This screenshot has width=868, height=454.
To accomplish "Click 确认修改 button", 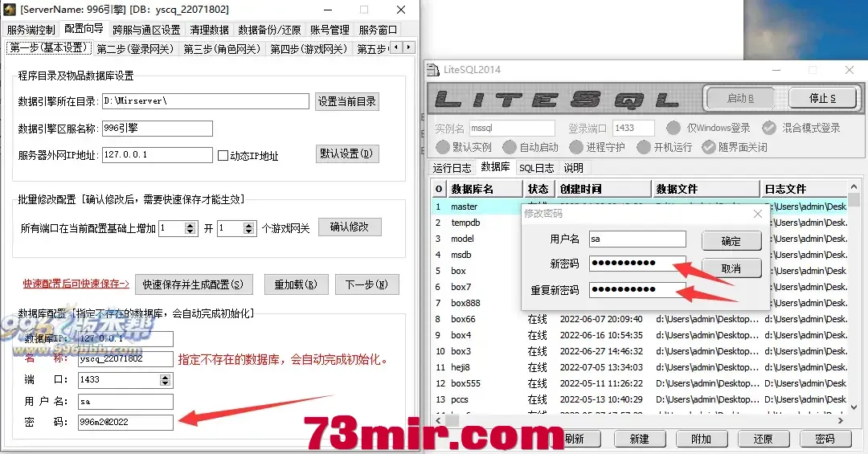I will point(350,227).
